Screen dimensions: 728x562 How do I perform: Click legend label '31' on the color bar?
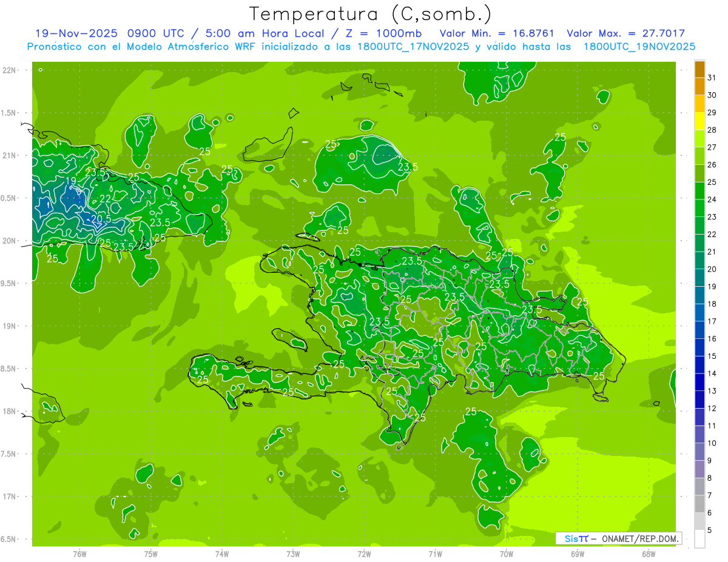[712, 78]
